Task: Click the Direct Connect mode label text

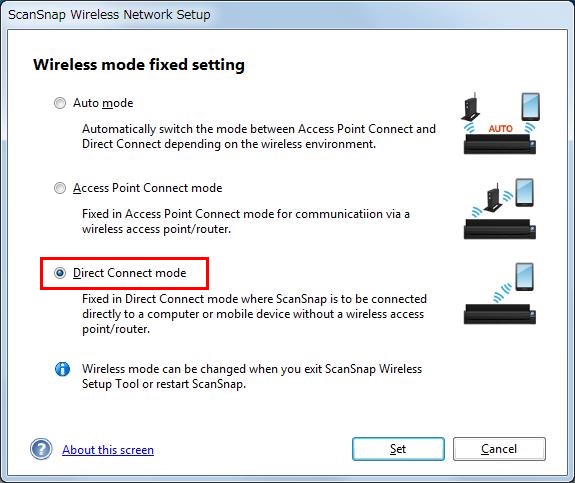Action: 129,273
